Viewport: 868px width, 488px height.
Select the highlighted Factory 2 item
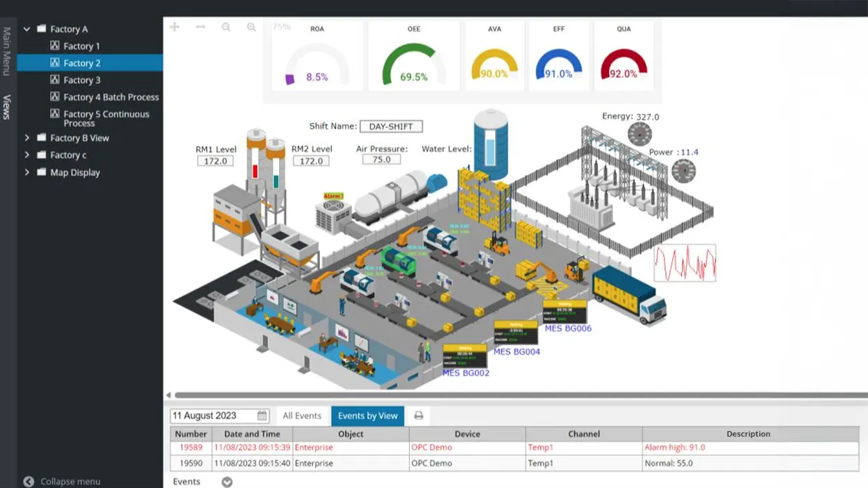[90, 63]
